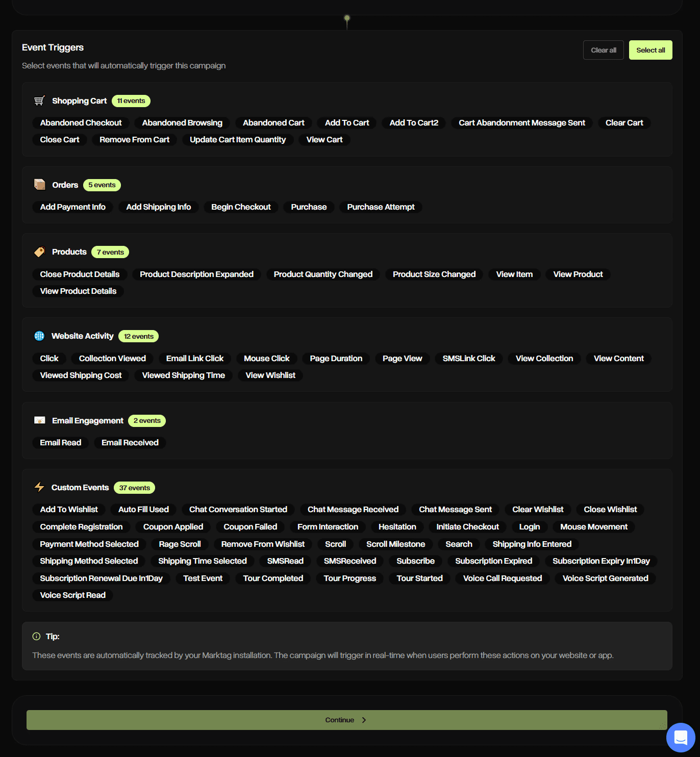Image resolution: width=700 pixels, height=757 pixels.
Task: Select View Content event
Action: [618, 359]
